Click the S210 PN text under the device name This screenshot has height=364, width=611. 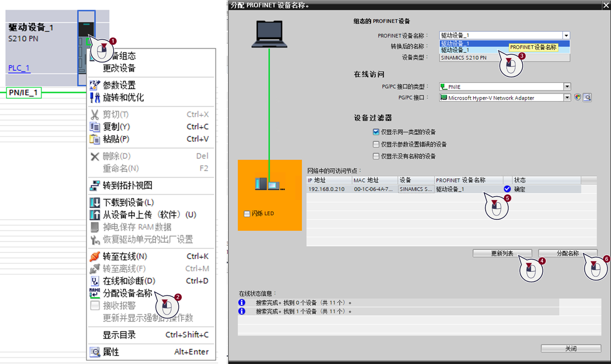tap(23, 39)
